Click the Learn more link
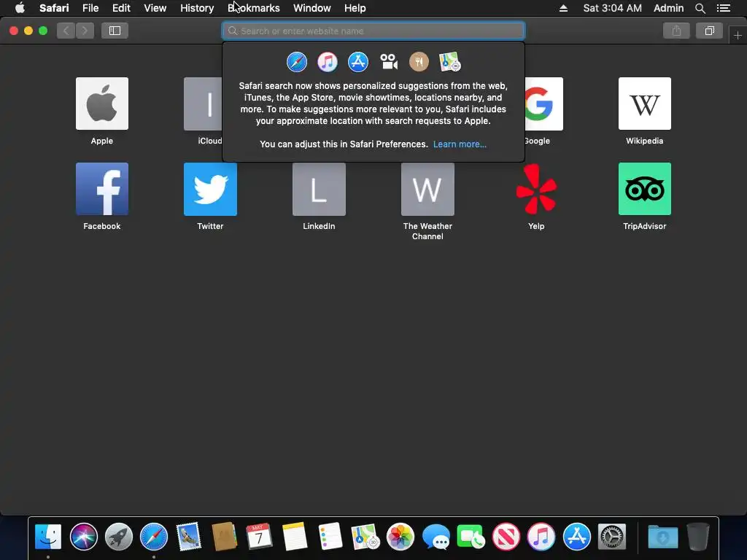747x560 pixels. click(460, 144)
